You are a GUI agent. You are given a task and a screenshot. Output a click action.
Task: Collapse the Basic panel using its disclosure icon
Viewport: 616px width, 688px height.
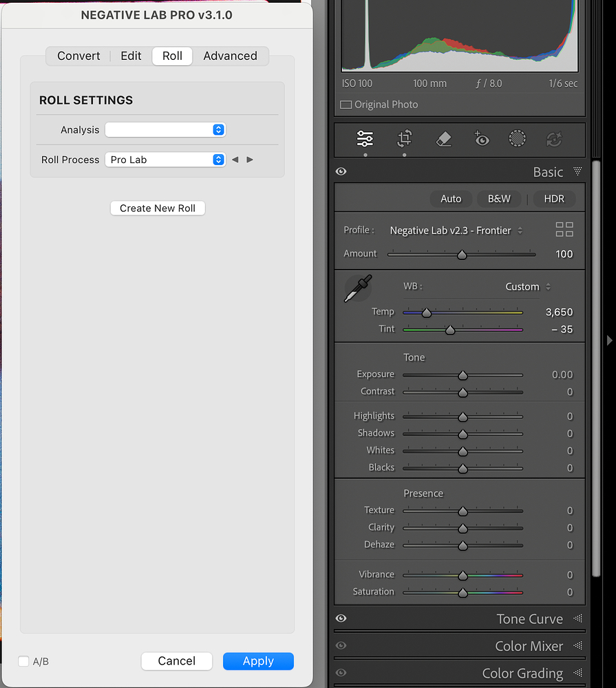click(577, 171)
